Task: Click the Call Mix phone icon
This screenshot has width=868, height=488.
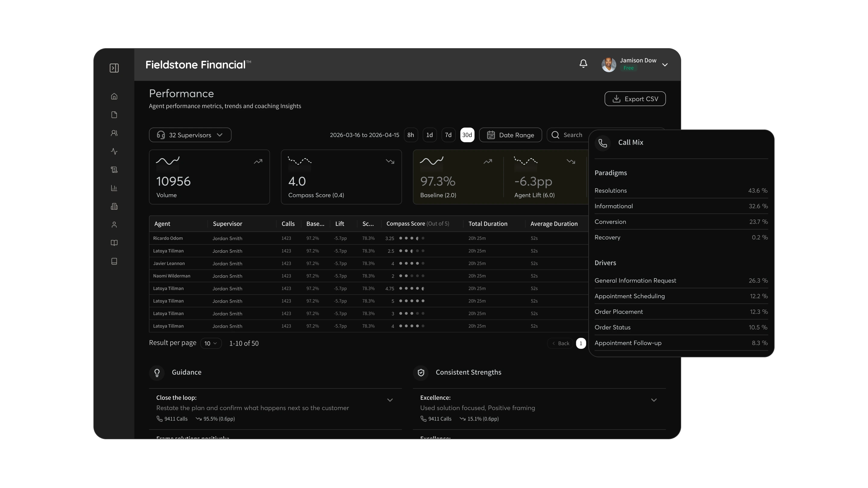Action: [x=603, y=143]
